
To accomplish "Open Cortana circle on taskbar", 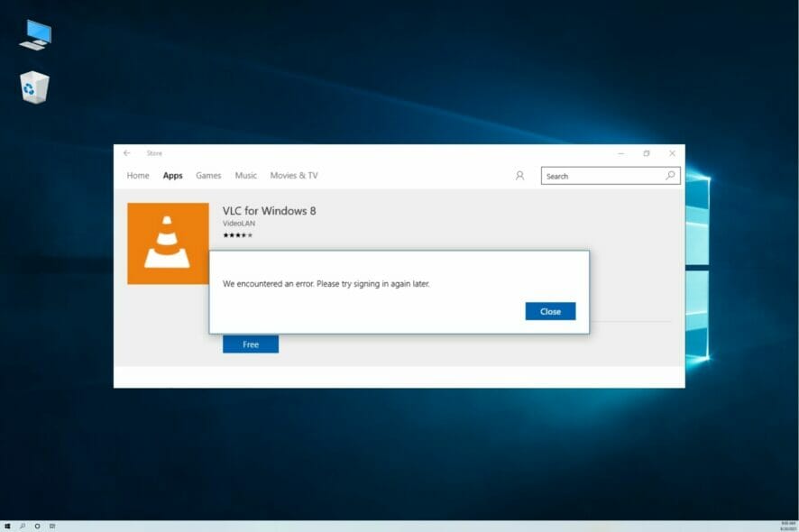I will (x=37, y=526).
